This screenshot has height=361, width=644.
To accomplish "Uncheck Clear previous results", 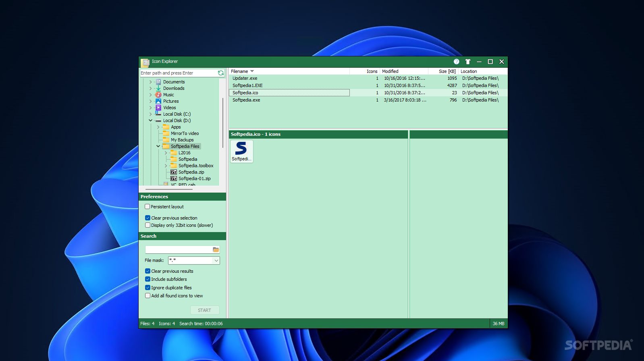I will 147,271.
